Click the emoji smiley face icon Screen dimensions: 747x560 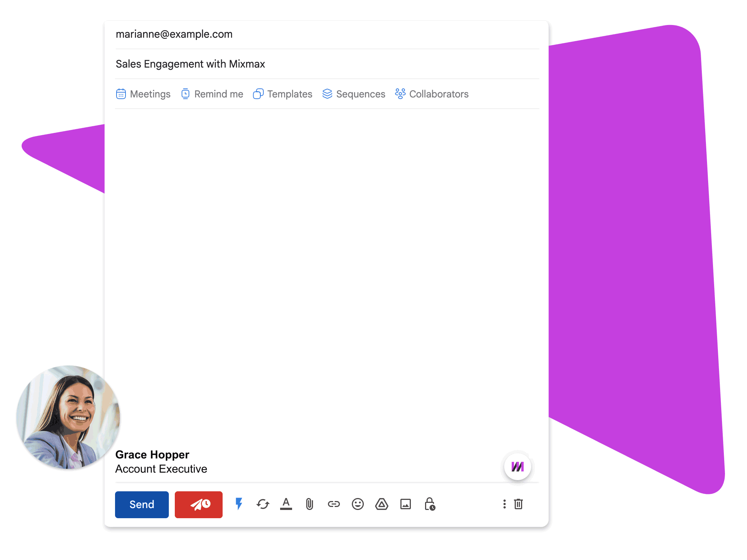pos(357,505)
